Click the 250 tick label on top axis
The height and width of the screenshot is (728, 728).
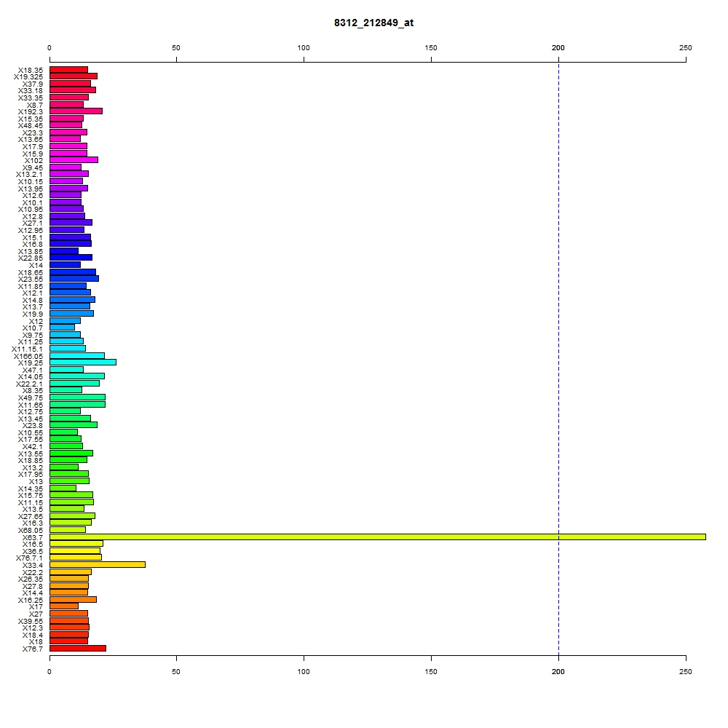(x=685, y=48)
